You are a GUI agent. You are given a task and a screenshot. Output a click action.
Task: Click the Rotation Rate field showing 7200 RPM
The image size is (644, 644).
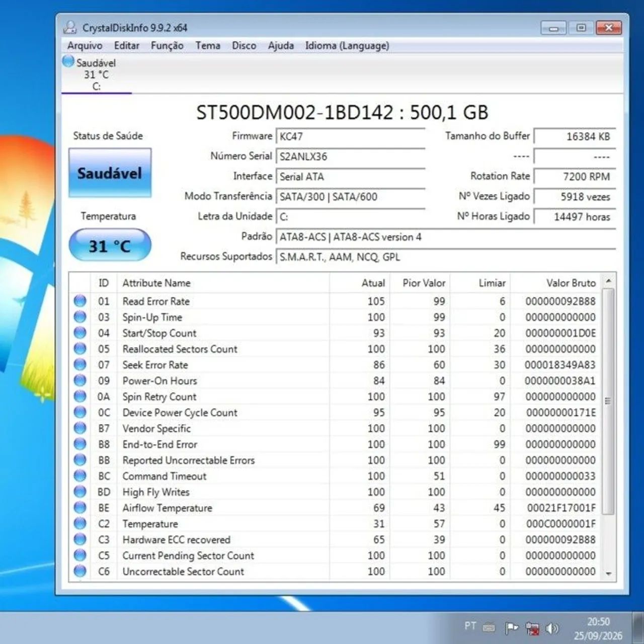tap(575, 177)
